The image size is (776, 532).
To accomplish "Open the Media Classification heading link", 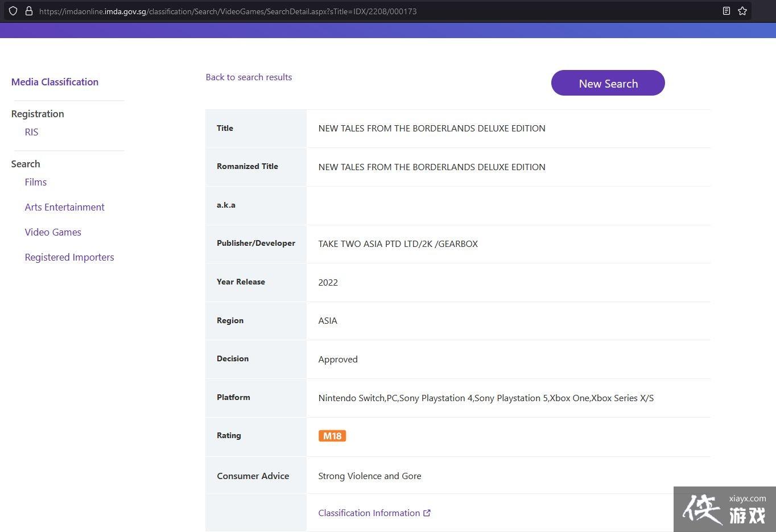I will 55,82.
